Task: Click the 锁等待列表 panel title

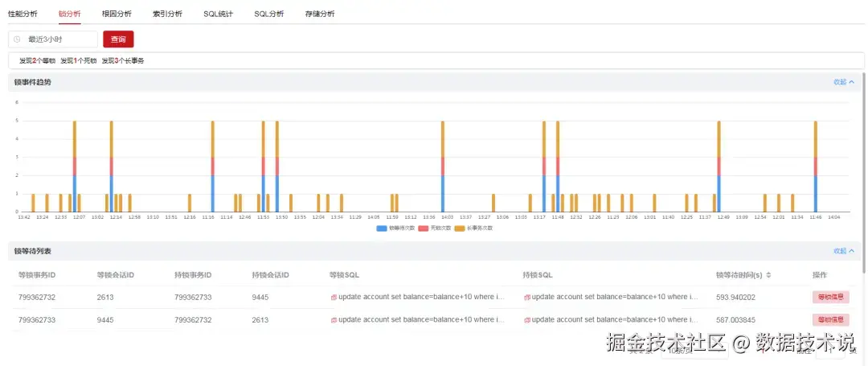Action: click(33, 251)
